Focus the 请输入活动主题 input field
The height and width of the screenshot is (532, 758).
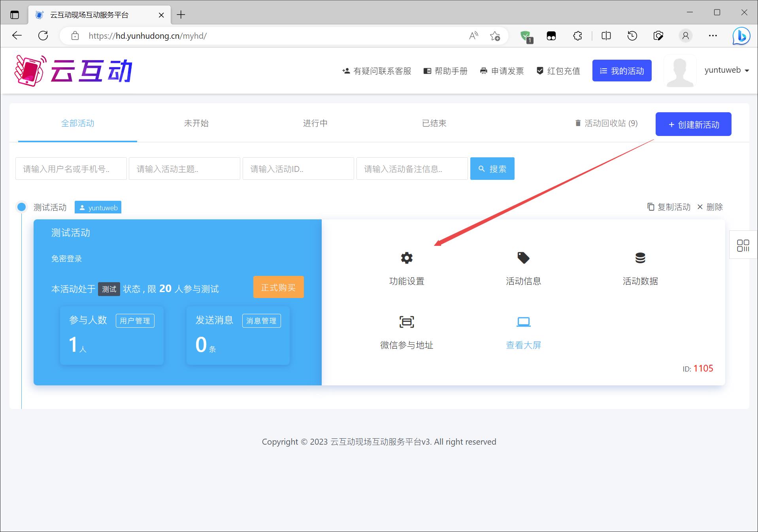[x=184, y=169]
